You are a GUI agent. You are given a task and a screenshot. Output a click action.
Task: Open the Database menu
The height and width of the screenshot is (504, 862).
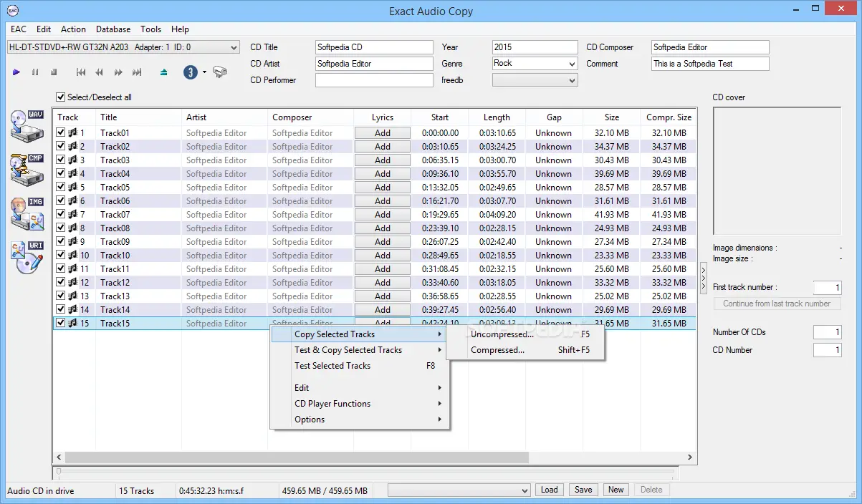113,29
